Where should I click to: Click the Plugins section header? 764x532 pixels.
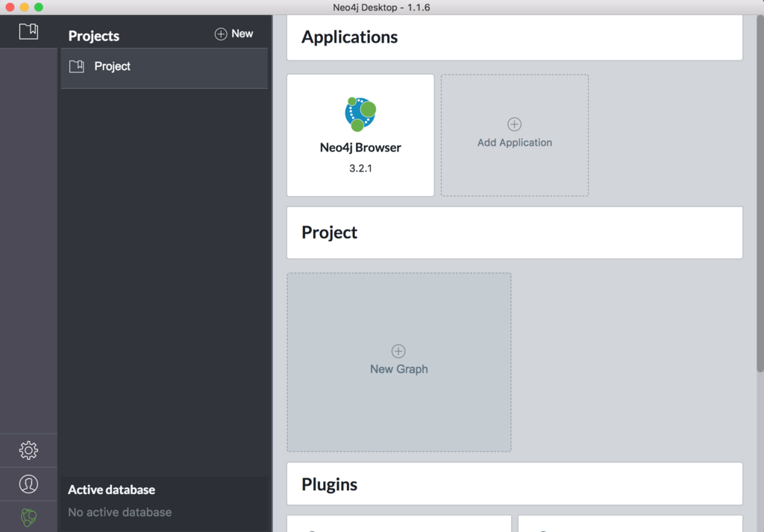(515, 484)
